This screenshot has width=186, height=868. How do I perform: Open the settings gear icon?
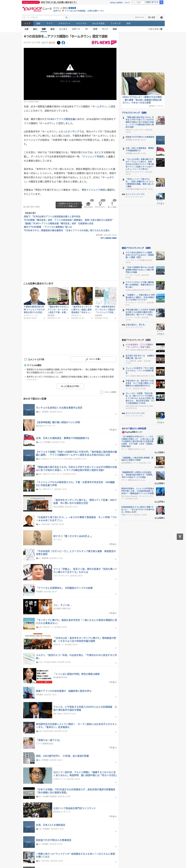click(161, 18)
